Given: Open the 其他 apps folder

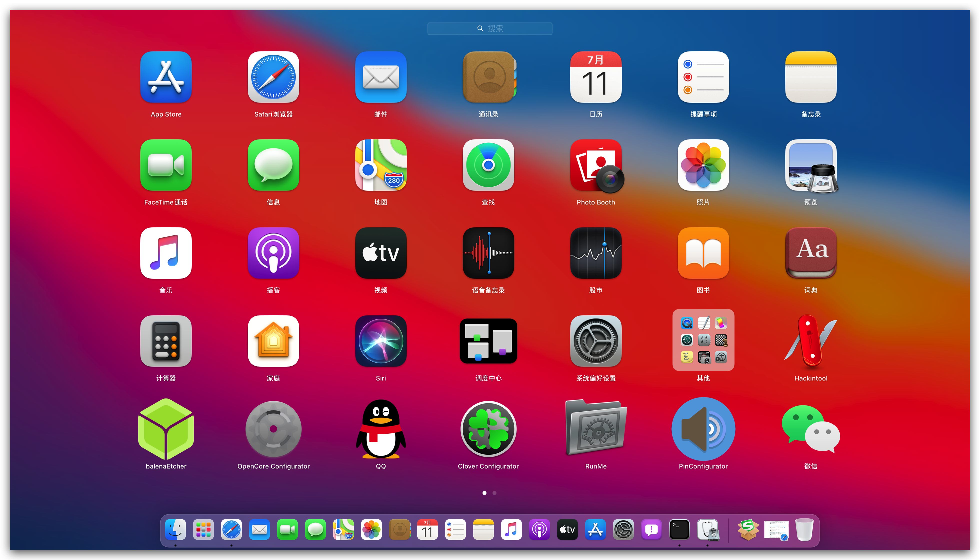Looking at the screenshot, I should pyautogui.click(x=703, y=340).
